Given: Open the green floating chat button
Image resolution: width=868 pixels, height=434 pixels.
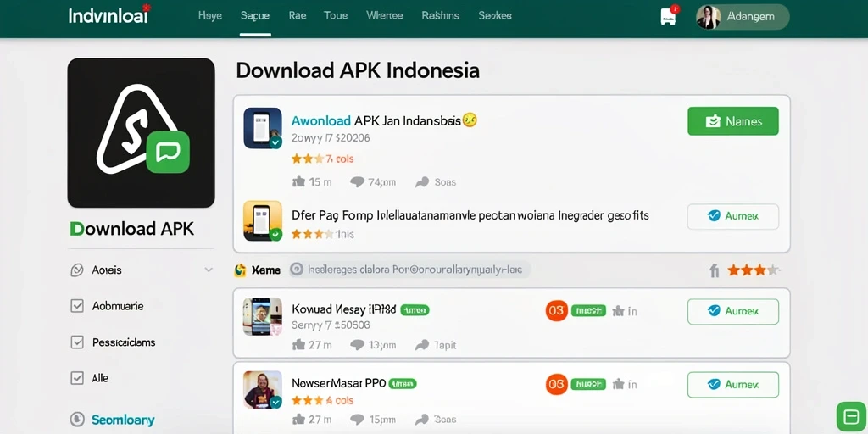Looking at the screenshot, I should point(850,415).
